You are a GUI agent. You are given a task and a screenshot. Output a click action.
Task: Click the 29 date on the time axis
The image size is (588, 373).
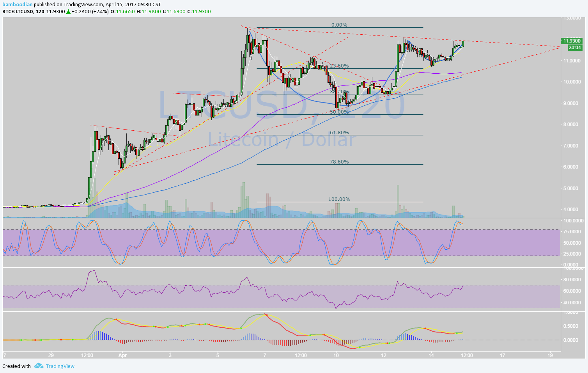(x=51, y=355)
